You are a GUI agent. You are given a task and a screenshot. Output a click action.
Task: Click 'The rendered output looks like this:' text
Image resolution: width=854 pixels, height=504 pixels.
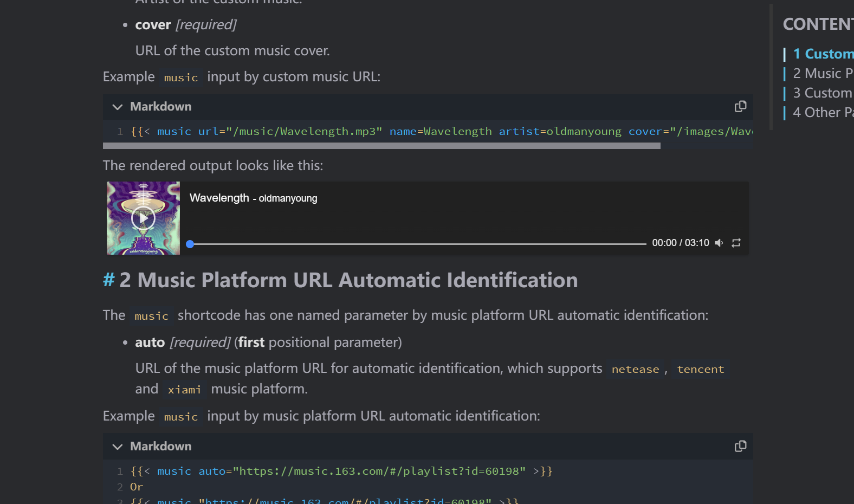pos(213,165)
